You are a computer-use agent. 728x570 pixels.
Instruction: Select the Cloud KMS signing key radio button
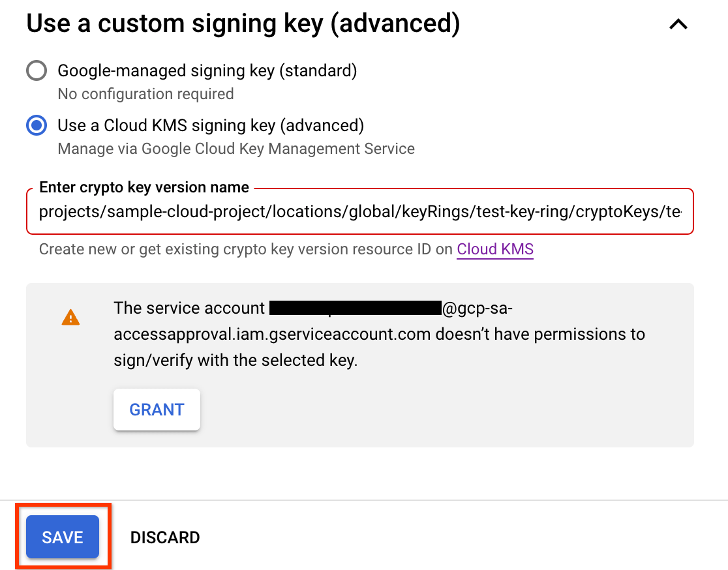pos(37,125)
